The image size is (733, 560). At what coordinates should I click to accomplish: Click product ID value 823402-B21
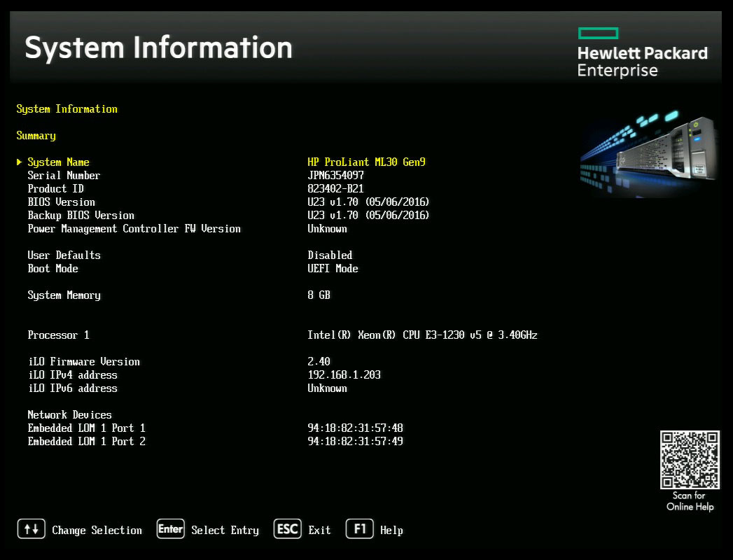coord(335,189)
